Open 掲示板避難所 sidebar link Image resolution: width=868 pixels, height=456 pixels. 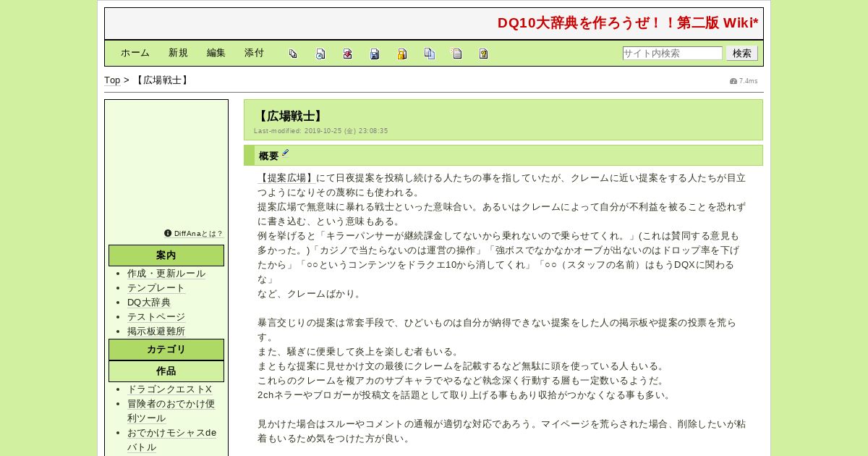[x=156, y=332]
